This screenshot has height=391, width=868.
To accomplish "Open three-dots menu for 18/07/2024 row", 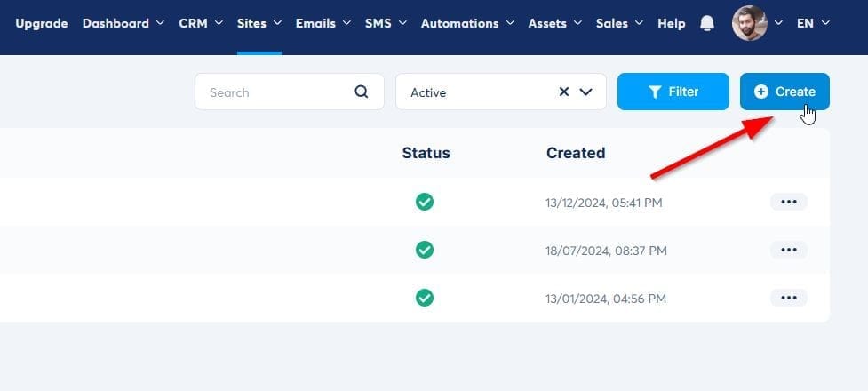I will tap(788, 250).
